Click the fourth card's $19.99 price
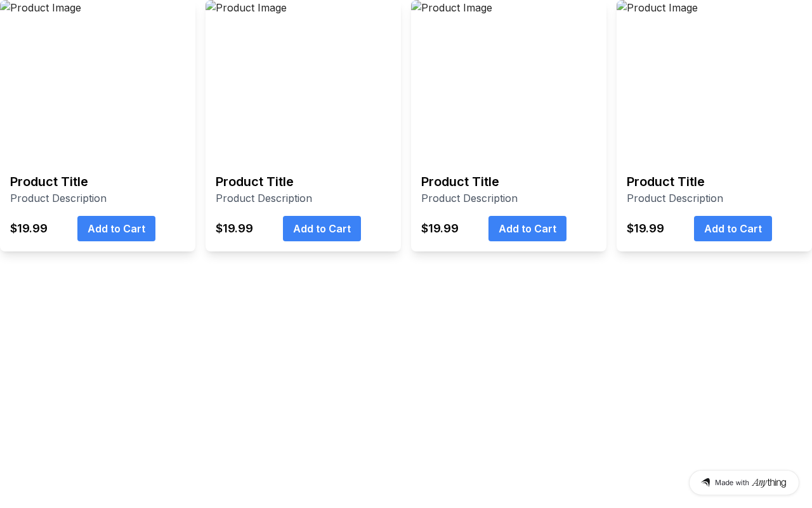The image size is (812, 508). point(645,229)
